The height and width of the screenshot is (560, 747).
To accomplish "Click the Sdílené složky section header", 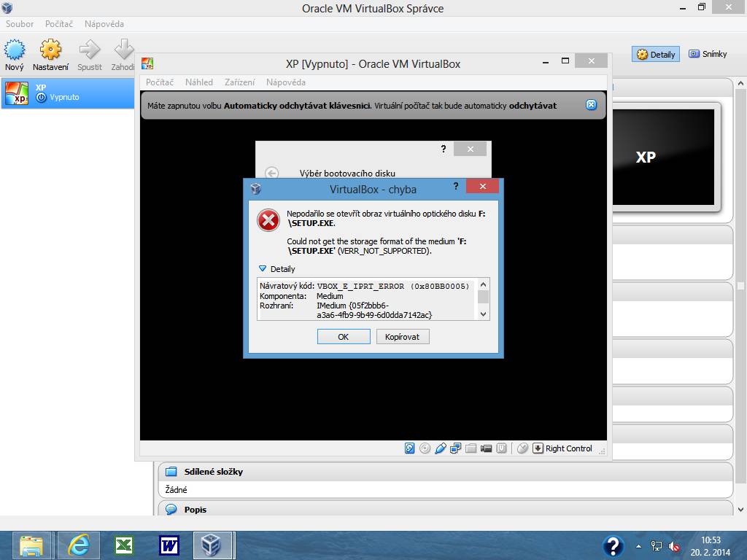I will (x=444, y=472).
